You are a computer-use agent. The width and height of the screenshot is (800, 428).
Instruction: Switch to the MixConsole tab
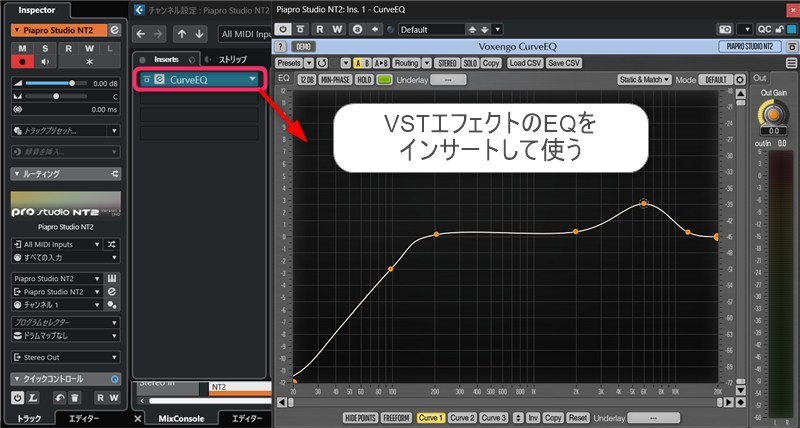click(181, 419)
